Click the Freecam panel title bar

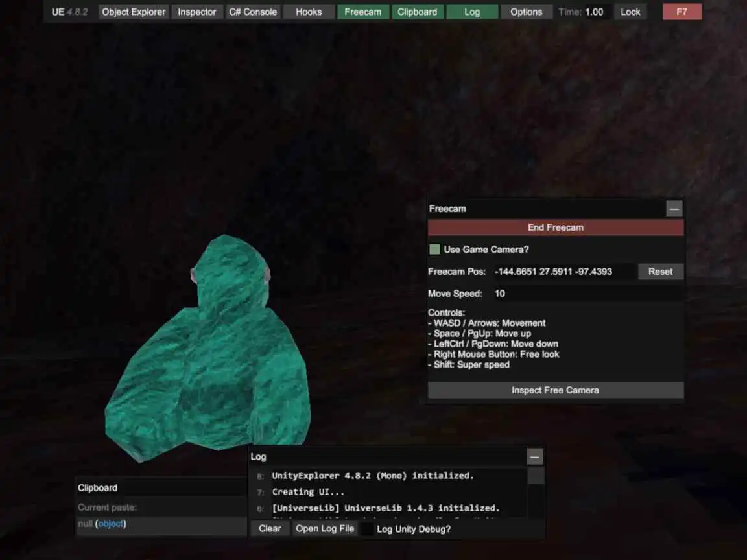coord(547,209)
